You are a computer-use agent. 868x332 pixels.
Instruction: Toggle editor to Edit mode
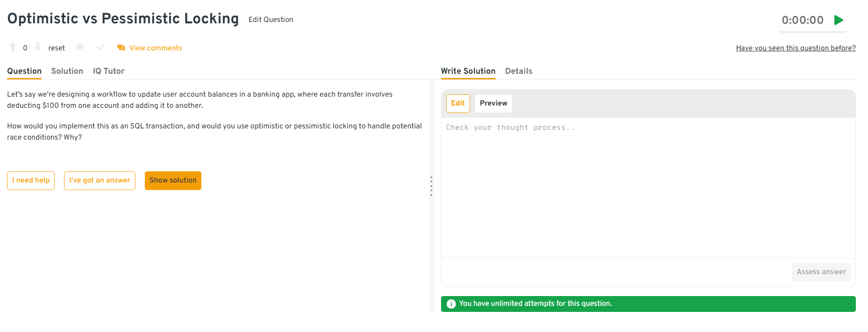click(x=458, y=103)
